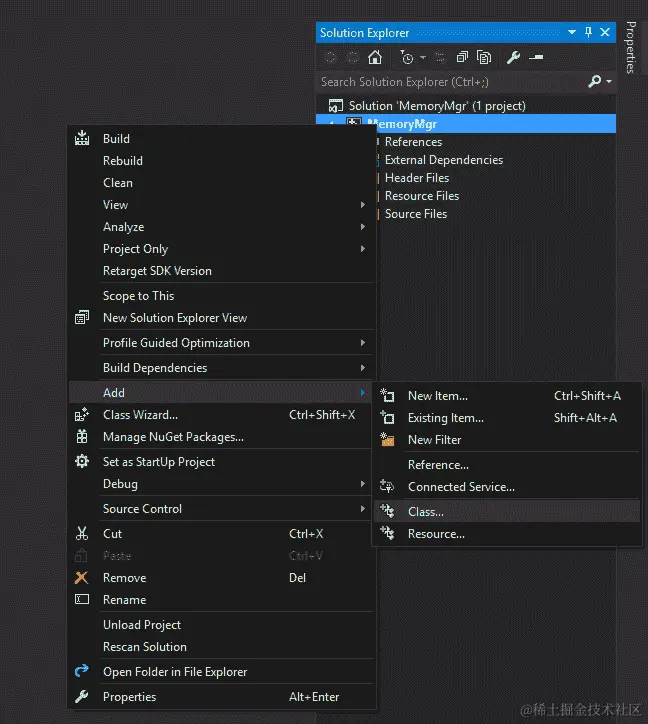The image size is (648, 724).
Task: Click the Remove X icon
Action: point(81,577)
